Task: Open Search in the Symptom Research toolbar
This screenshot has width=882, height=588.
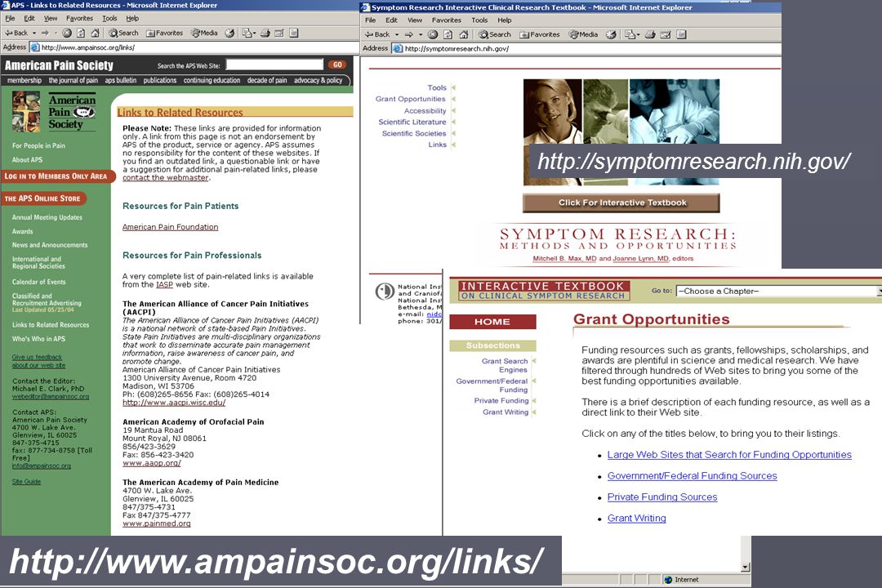Action: (x=494, y=34)
